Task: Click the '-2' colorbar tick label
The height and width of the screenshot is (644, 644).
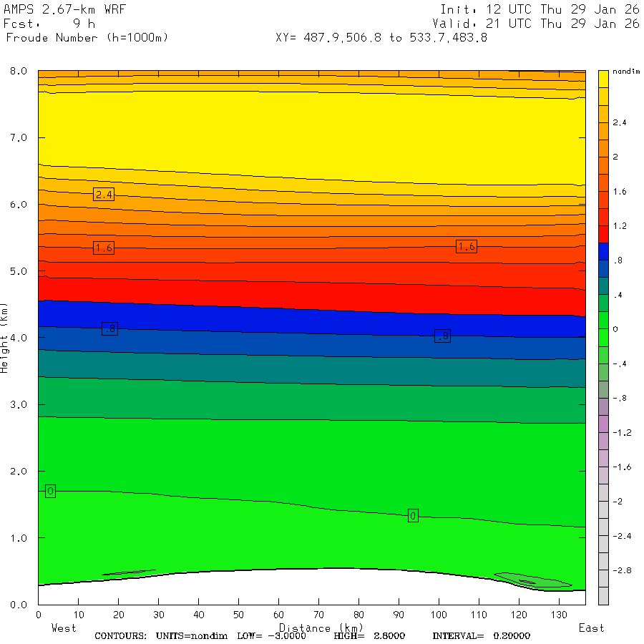Action: [618, 502]
